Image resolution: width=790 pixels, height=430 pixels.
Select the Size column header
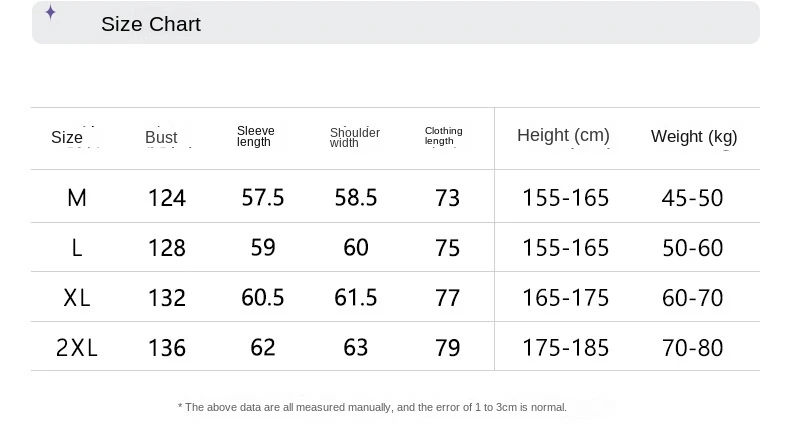click(67, 137)
